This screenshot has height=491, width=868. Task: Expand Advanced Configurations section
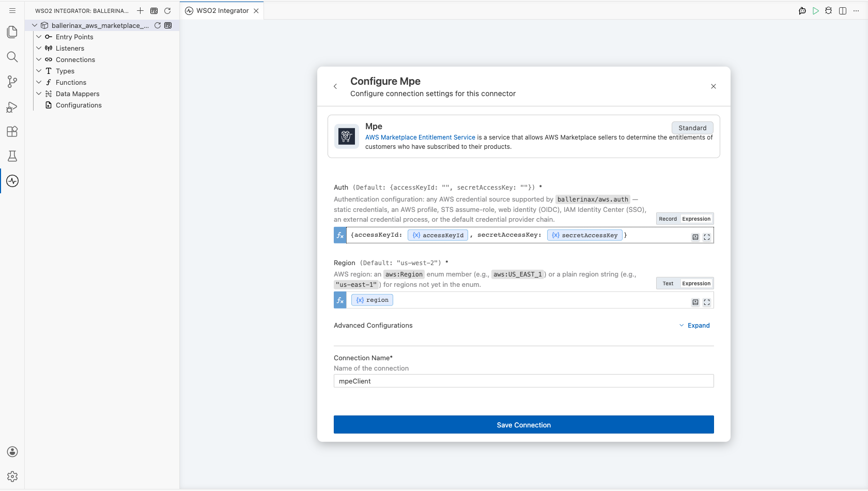click(694, 326)
